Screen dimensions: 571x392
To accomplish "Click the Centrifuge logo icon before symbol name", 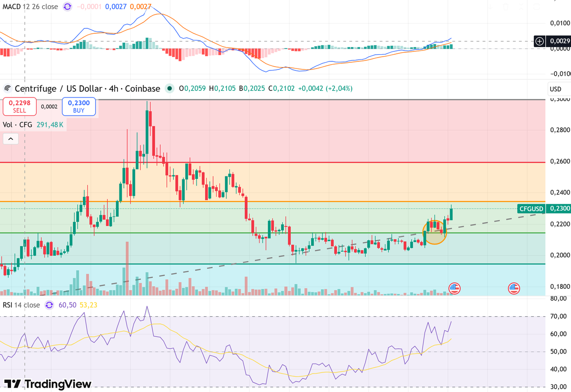I will [8, 88].
